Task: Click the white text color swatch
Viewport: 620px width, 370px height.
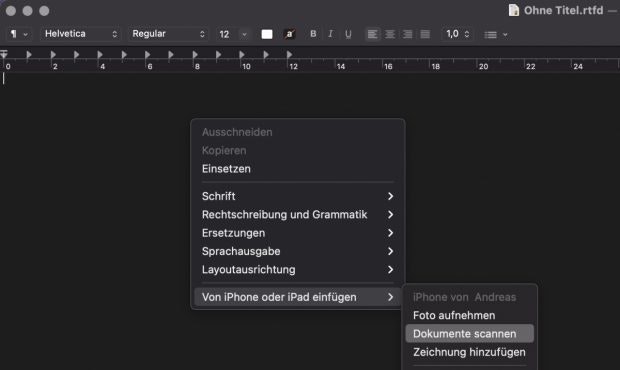Action: [x=267, y=34]
